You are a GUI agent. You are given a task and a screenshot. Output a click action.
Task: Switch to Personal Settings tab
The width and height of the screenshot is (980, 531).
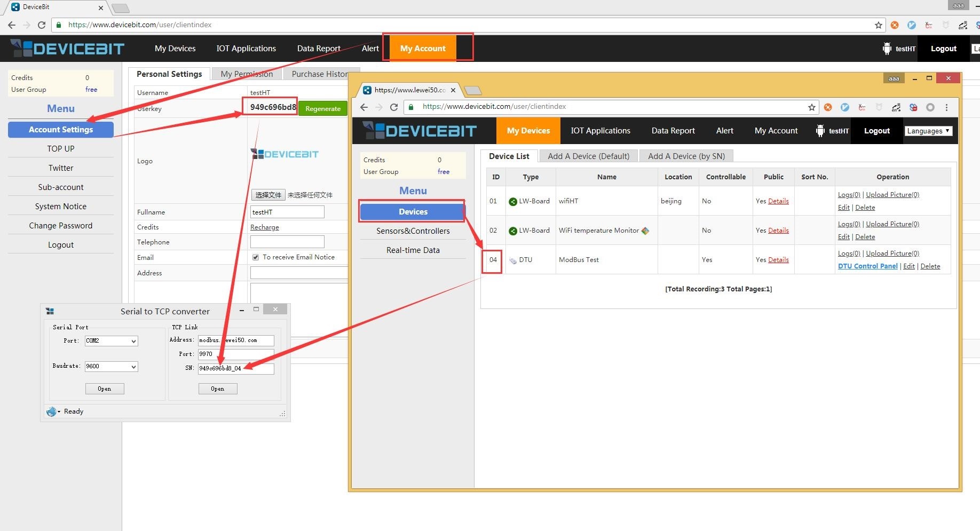pos(169,74)
